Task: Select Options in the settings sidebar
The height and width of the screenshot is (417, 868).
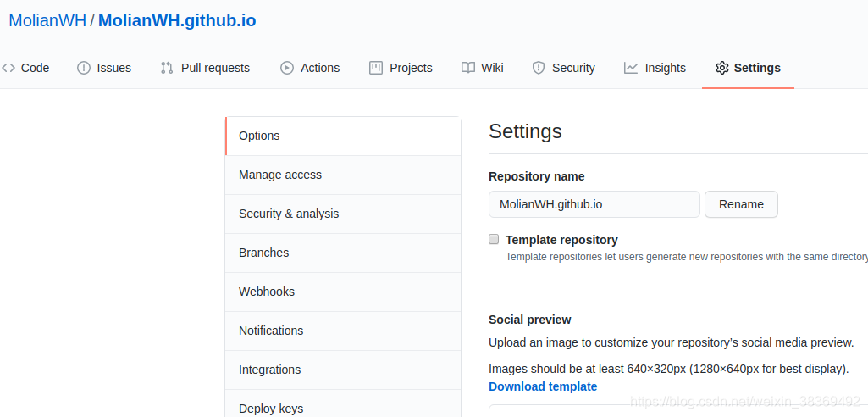Action: [343, 136]
